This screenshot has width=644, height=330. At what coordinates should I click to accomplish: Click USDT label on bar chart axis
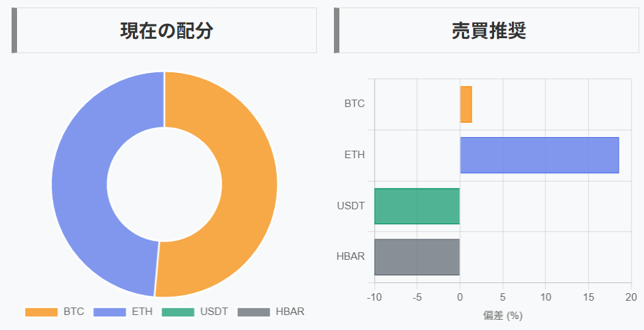(x=351, y=206)
